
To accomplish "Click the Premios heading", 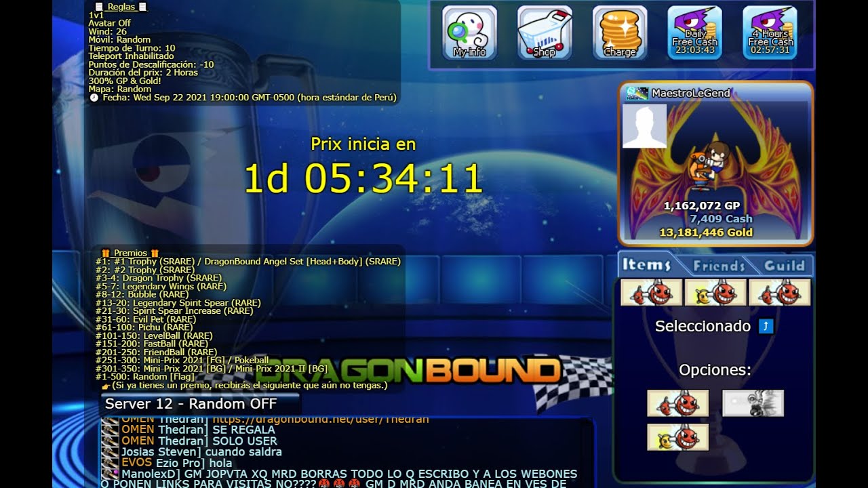I will coord(130,253).
